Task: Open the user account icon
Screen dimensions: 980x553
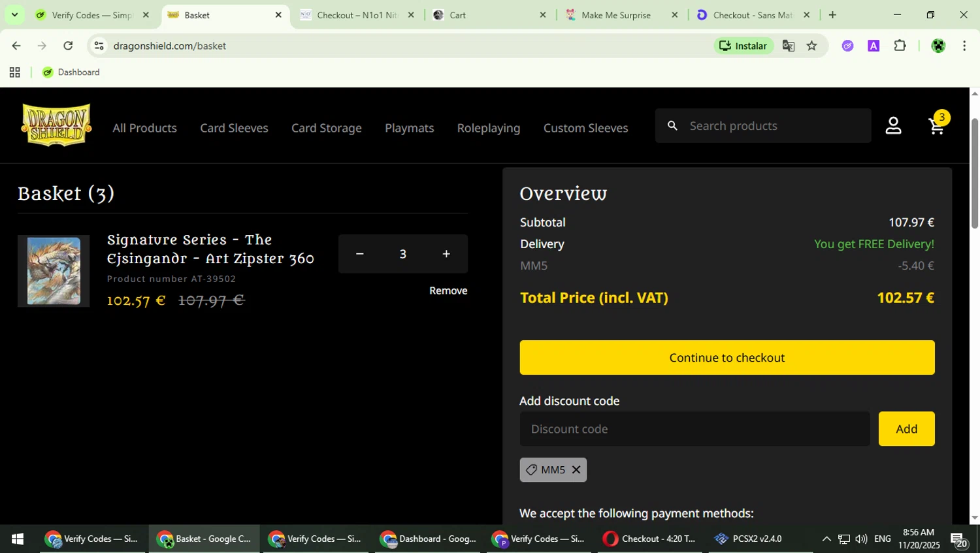Action: click(x=893, y=125)
